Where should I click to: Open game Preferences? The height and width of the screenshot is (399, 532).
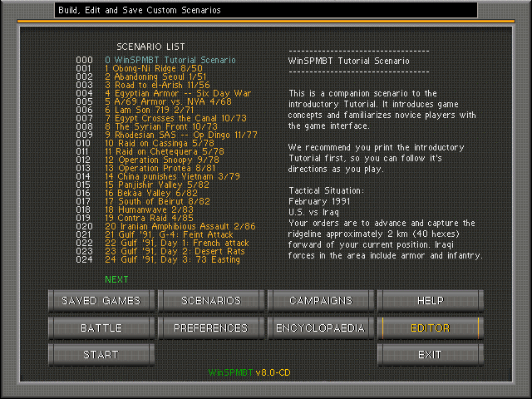click(211, 328)
